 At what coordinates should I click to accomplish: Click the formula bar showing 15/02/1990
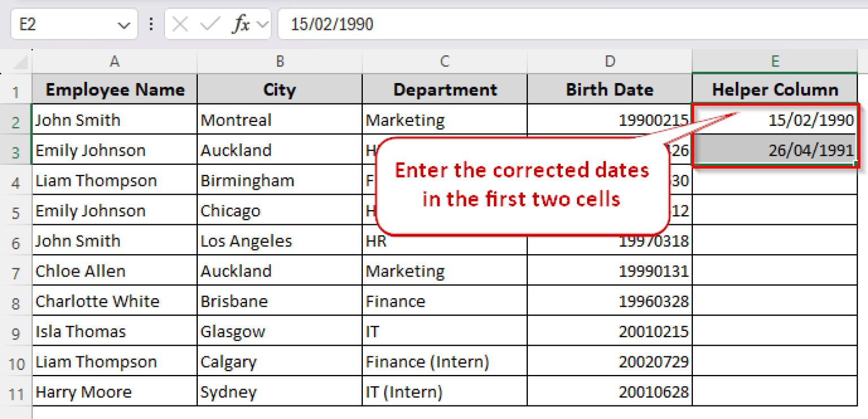point(396,24)
